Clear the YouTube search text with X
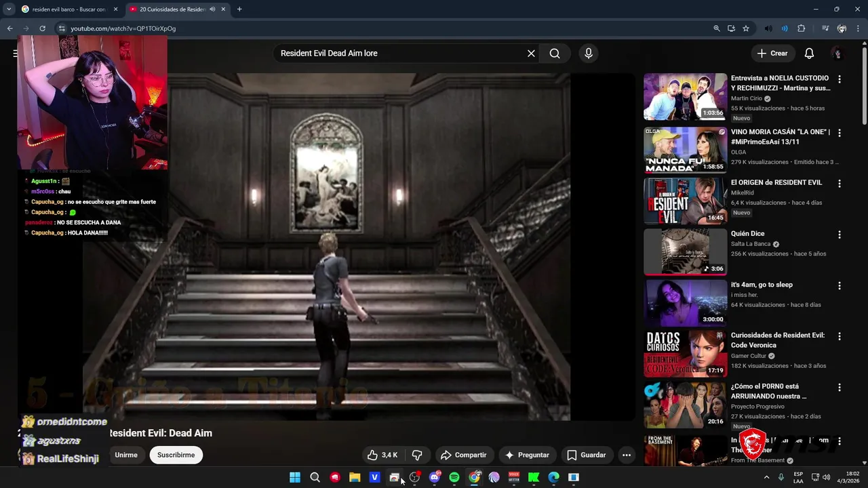 (531, 54)
